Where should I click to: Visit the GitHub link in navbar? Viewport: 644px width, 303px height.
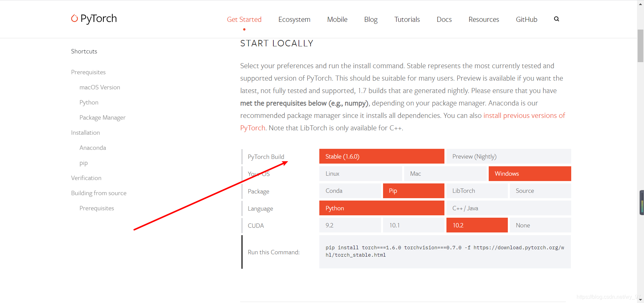click(527, 19)
